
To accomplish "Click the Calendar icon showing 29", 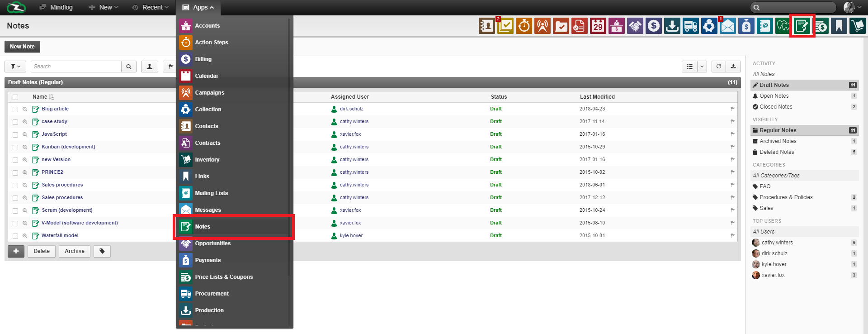I will [598, 26].
